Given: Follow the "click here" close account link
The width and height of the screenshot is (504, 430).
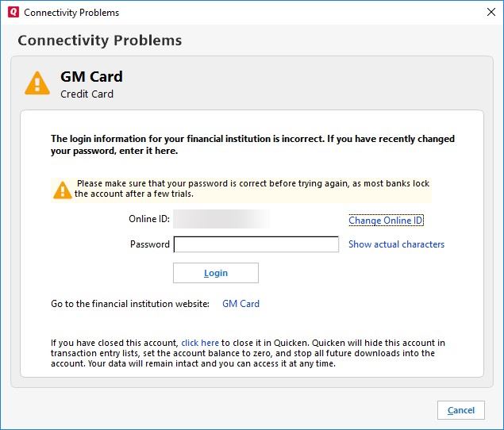Looking at the screenshot, I should (x=200, y=344).
